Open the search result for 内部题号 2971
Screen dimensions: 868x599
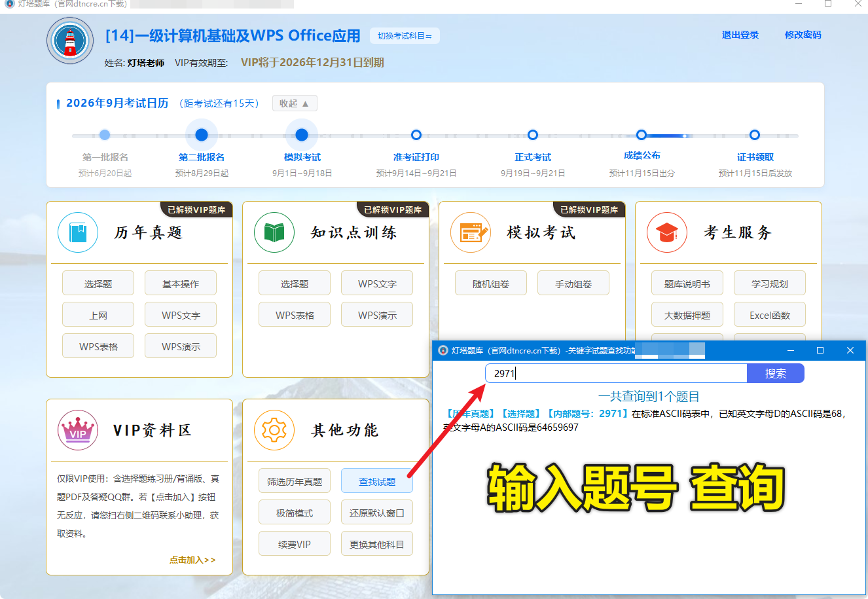(645, 420)
